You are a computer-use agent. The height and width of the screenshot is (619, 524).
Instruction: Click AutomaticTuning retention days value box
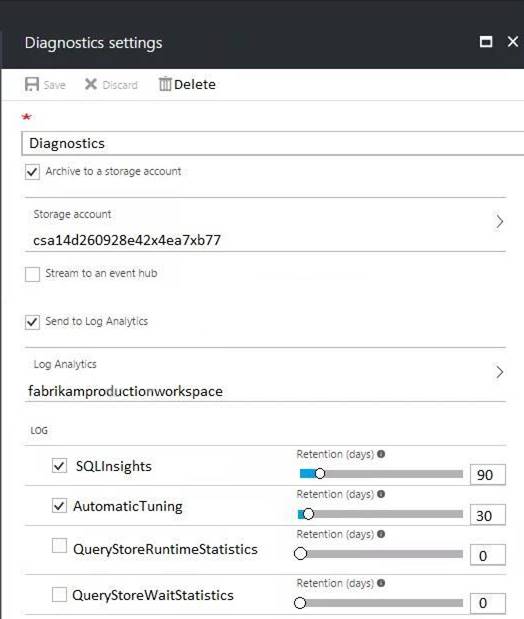pyautogui.click(x=488, y=515)
